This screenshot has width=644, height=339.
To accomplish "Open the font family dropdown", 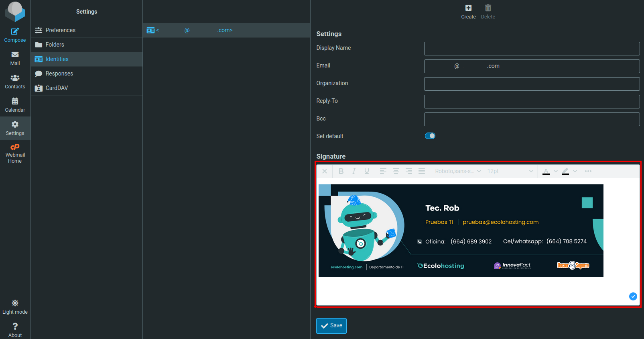I will pos(457,171).
